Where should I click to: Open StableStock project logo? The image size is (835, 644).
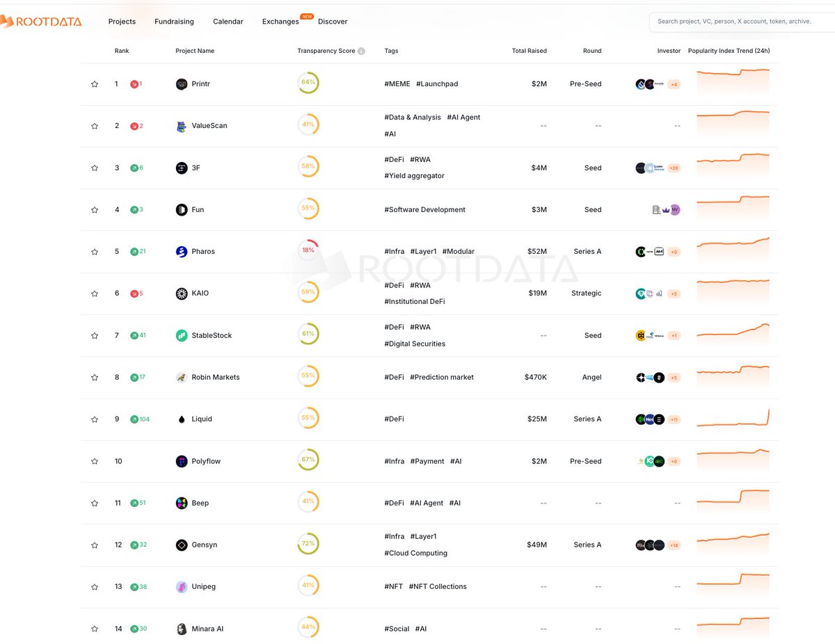[x=182, y=335]
